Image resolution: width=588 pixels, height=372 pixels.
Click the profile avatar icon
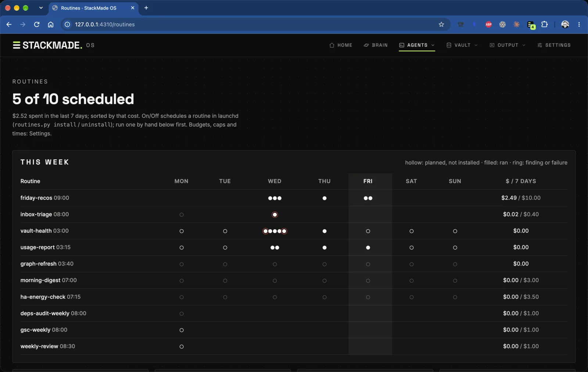(x=565, y=24)
